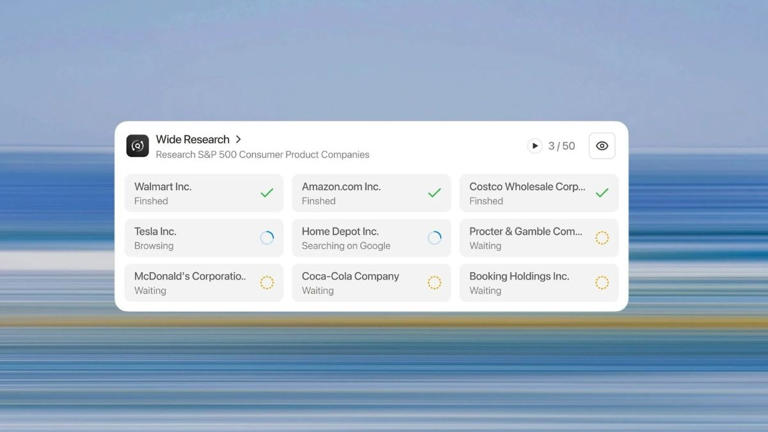Click the 3 / 50 progress counter
768x432 pixels.
[x=561, y=146]
